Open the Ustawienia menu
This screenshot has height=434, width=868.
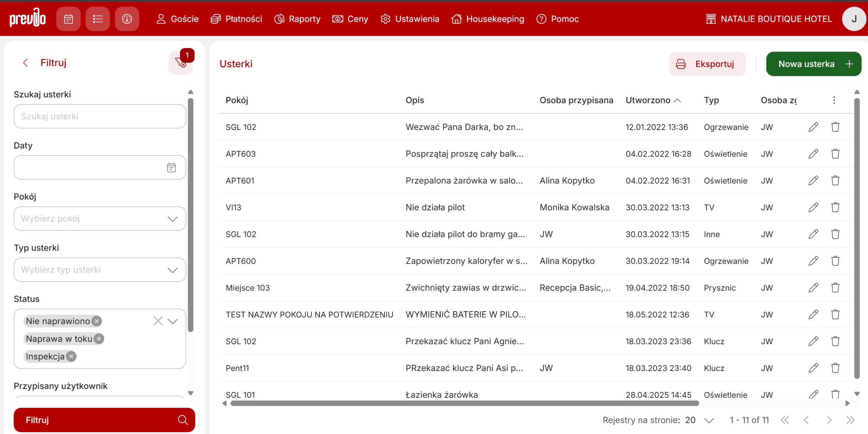[410, 19]
